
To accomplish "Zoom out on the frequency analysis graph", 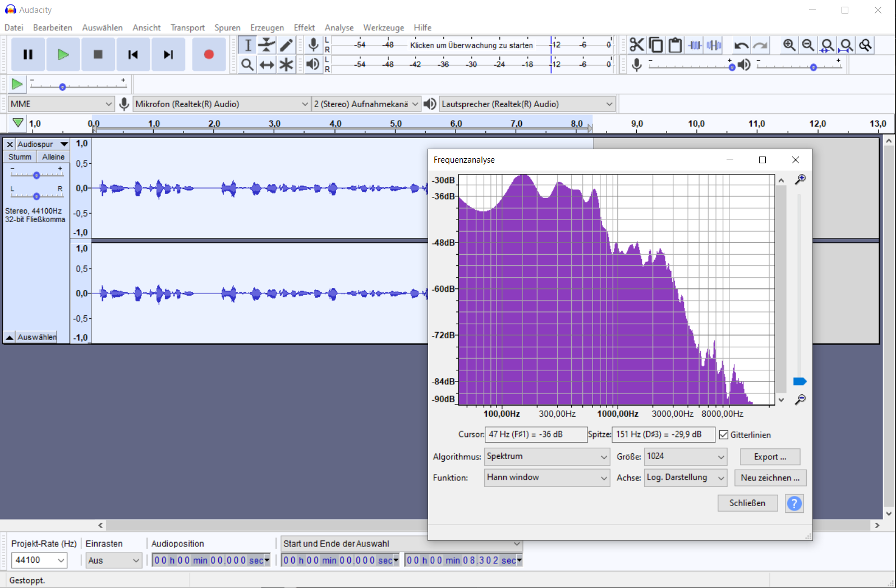I will point(800,399).
